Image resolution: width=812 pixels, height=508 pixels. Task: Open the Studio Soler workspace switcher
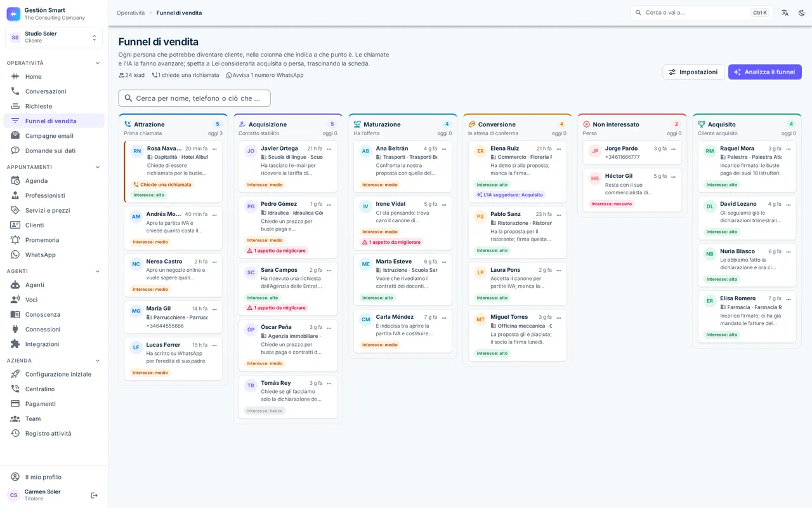[54, 37]
